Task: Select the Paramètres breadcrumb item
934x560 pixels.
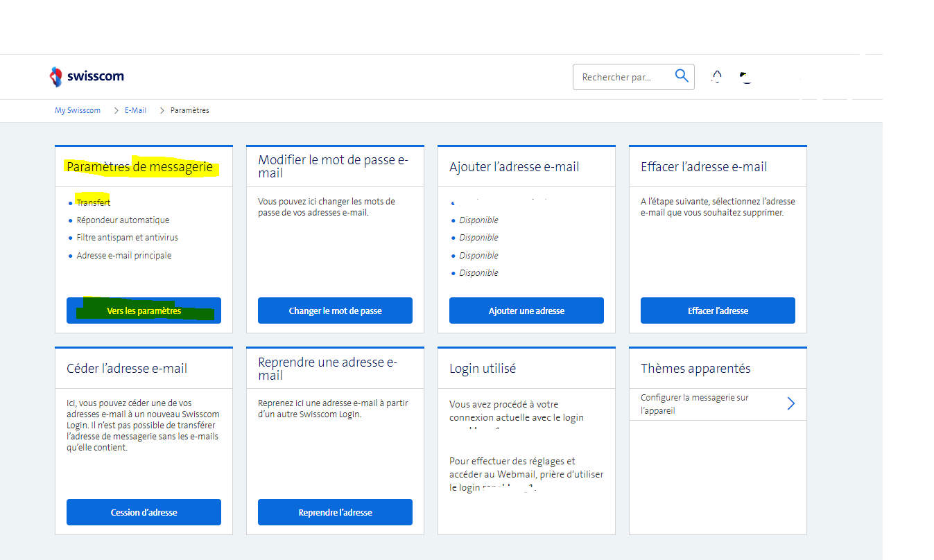Action: [189, 110]
